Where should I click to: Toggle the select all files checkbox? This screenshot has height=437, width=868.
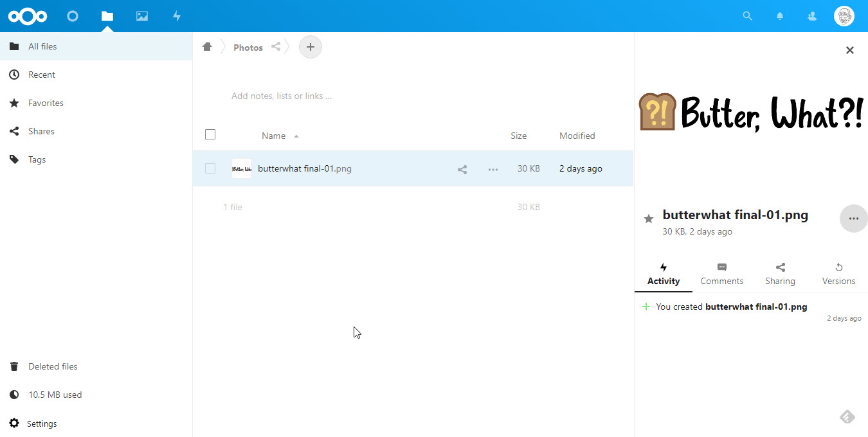tap(210, 134)
